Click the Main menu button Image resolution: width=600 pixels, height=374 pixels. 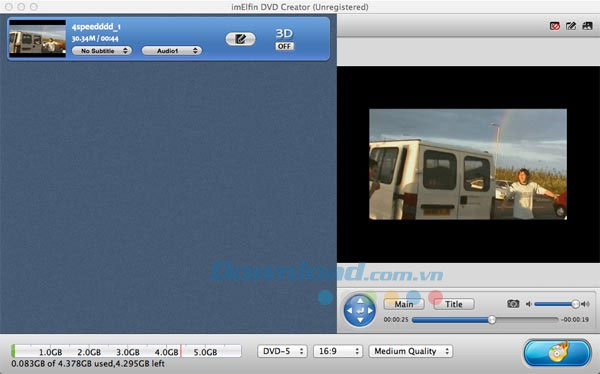(x=404, y=304)
